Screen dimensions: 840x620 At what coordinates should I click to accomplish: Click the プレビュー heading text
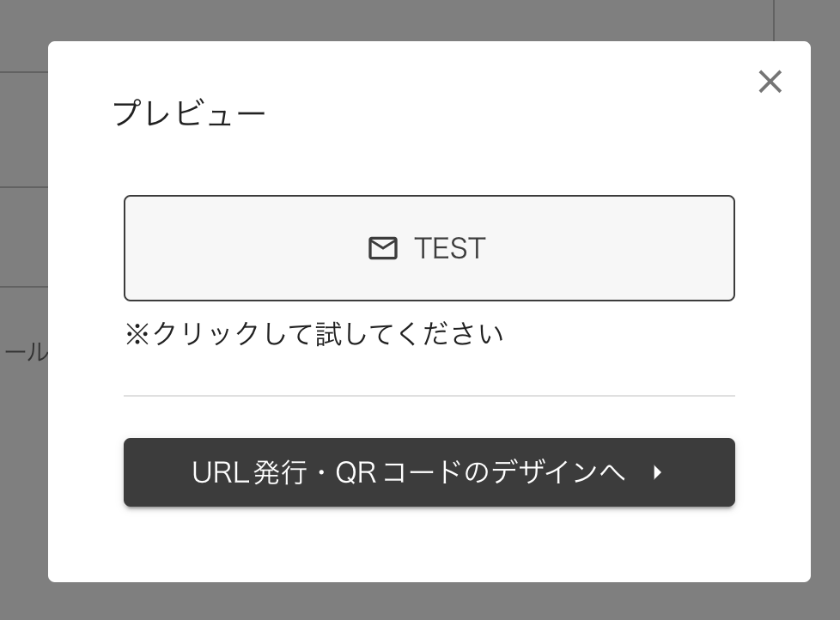(190, 112)
